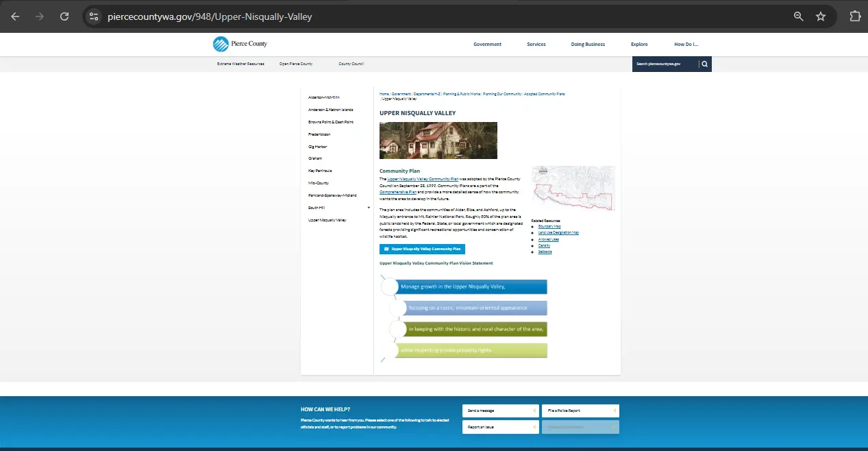Open the How Do I menu
Image resolution: width=868 pixels, height=451 pixels.
click(x=686, y=45)
